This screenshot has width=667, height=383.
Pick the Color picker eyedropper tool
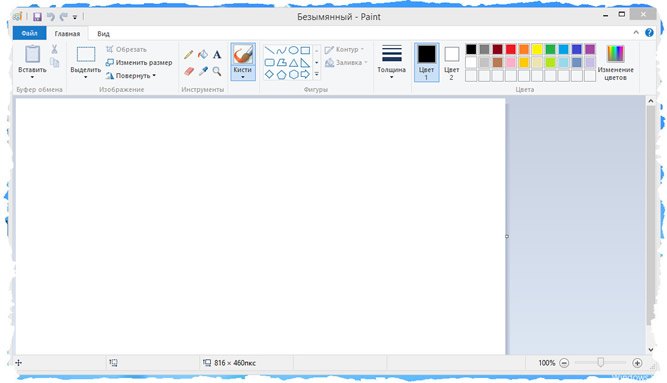click(x=203, y=71)
